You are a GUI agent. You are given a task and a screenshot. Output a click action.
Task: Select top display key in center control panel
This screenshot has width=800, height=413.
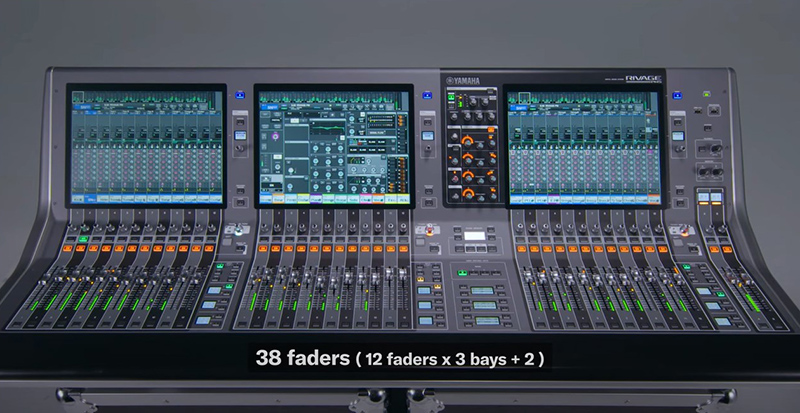482,290
